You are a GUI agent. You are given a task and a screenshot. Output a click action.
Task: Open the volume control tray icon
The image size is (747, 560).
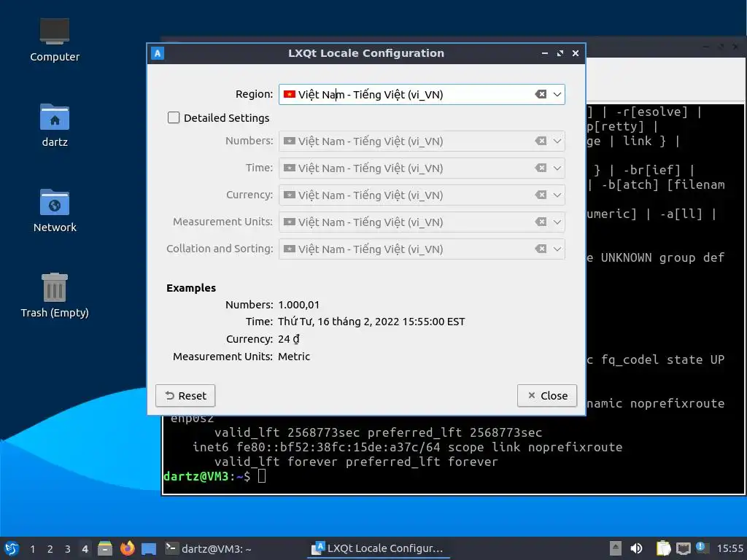click(636, 548)
